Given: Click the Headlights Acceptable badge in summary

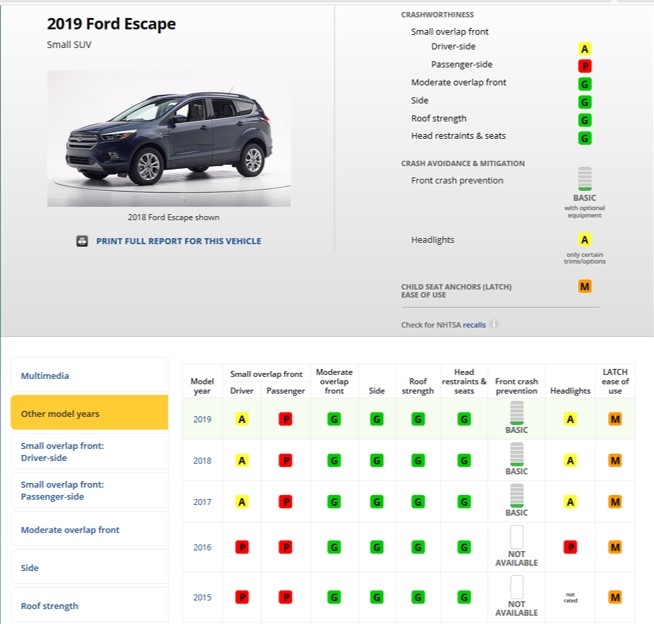Looking at the screenshot, I should pos(585,240).
